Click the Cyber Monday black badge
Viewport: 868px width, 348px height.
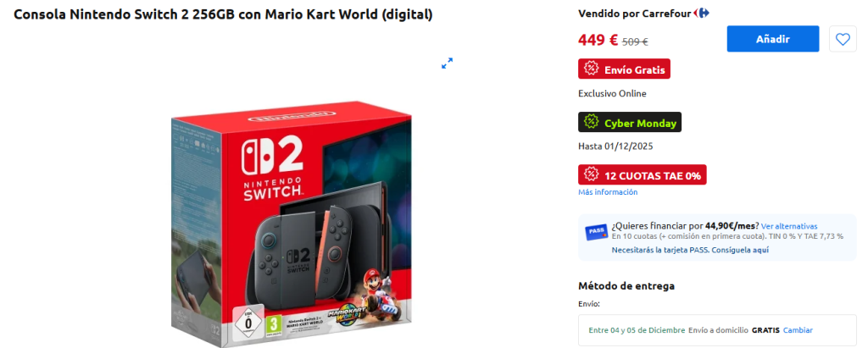click(630, 122)
